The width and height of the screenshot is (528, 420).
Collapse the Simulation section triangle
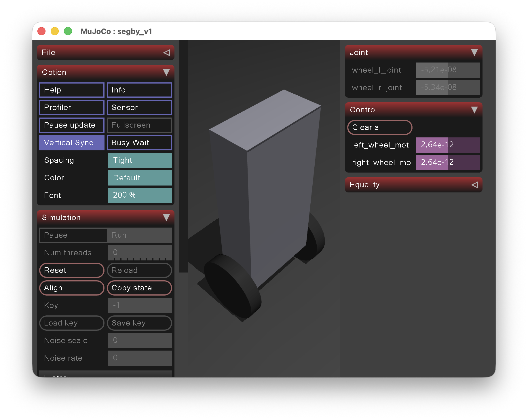click(166, 217)
